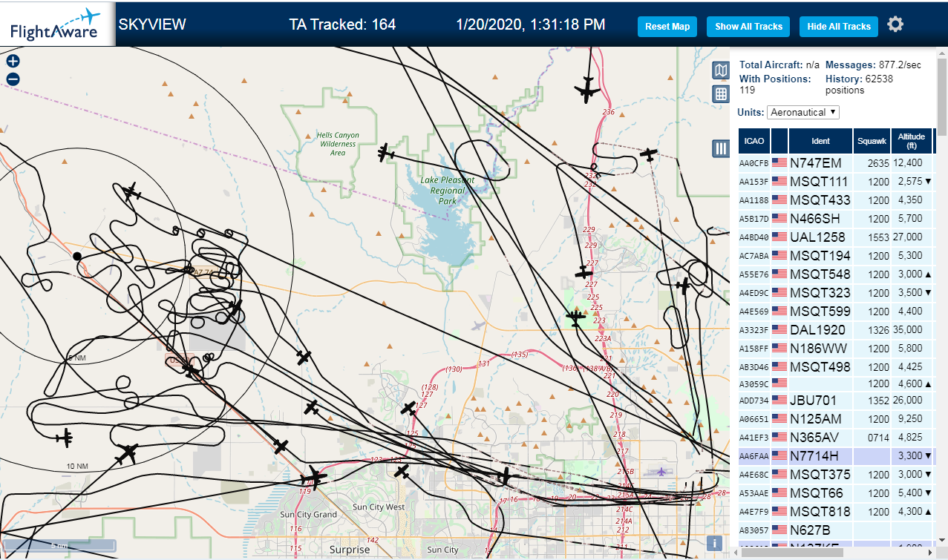Click the map scale bar in the map corner
The height and width of the screenshot is (560, 948).
pyautogui.click(x=59, y=546)
